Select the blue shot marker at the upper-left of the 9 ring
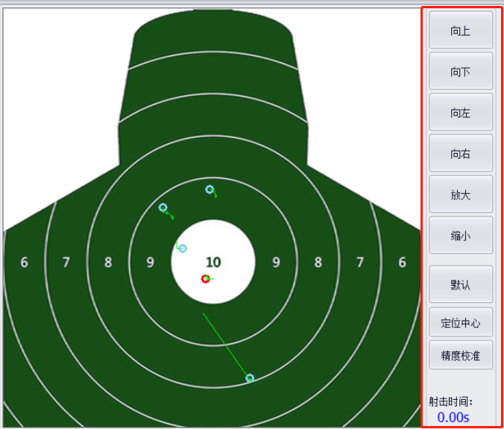The width and height of the screenshot is (504, 429). click(163, 207)
